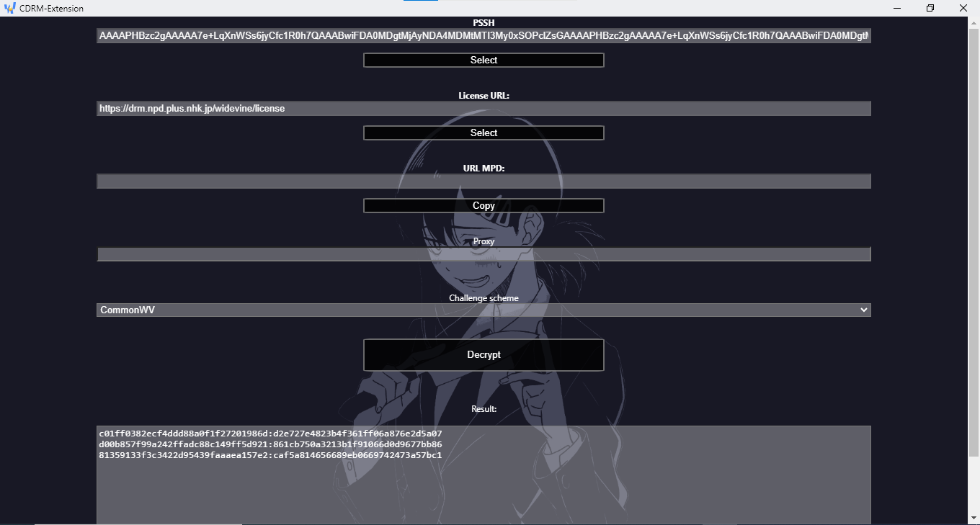
Task: Click the PSSH input field
Action: point(484,36)
